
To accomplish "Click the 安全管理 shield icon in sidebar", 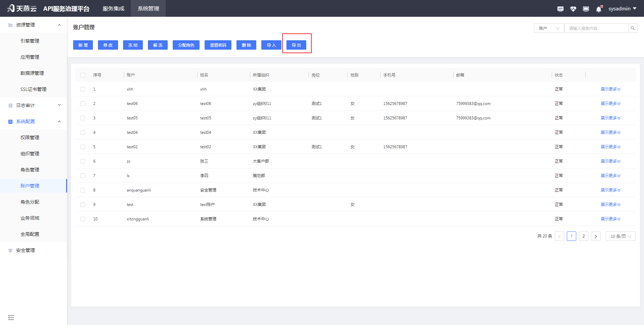I will (x=10, y=250).
